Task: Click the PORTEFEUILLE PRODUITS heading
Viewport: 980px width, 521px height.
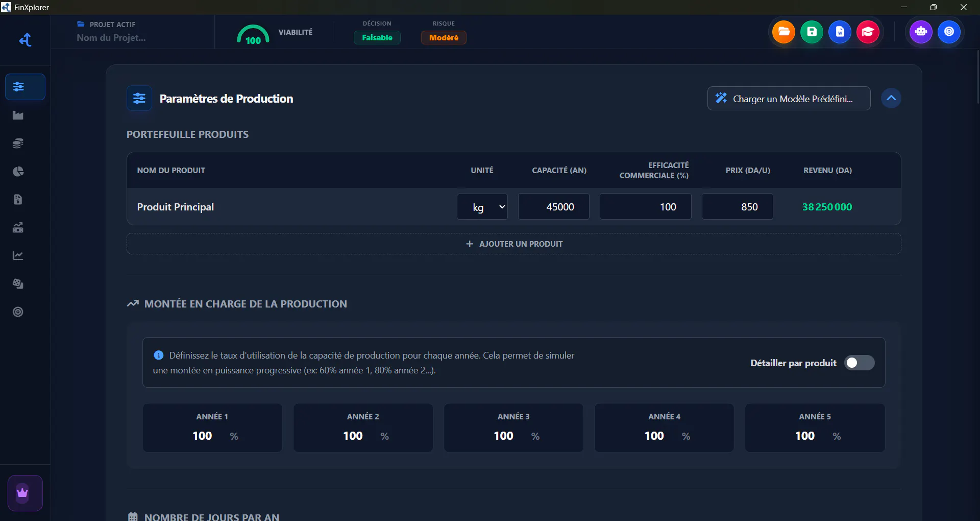Action: click(187, 134)
